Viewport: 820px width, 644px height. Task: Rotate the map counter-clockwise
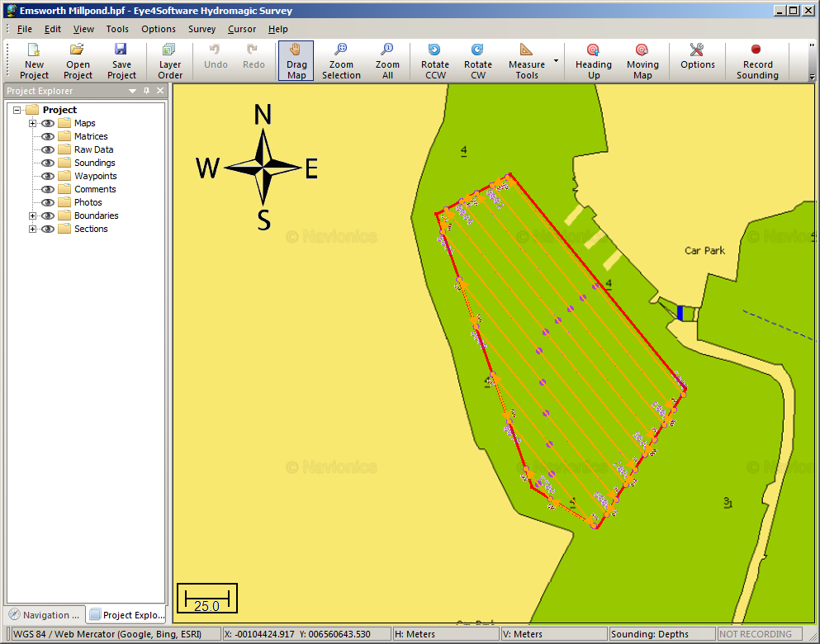tap(434, 59)
